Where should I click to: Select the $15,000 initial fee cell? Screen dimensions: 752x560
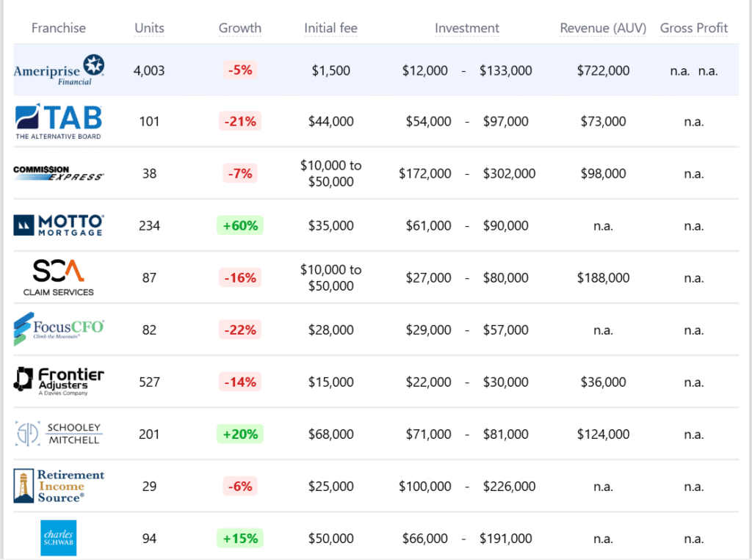point(331,382)
